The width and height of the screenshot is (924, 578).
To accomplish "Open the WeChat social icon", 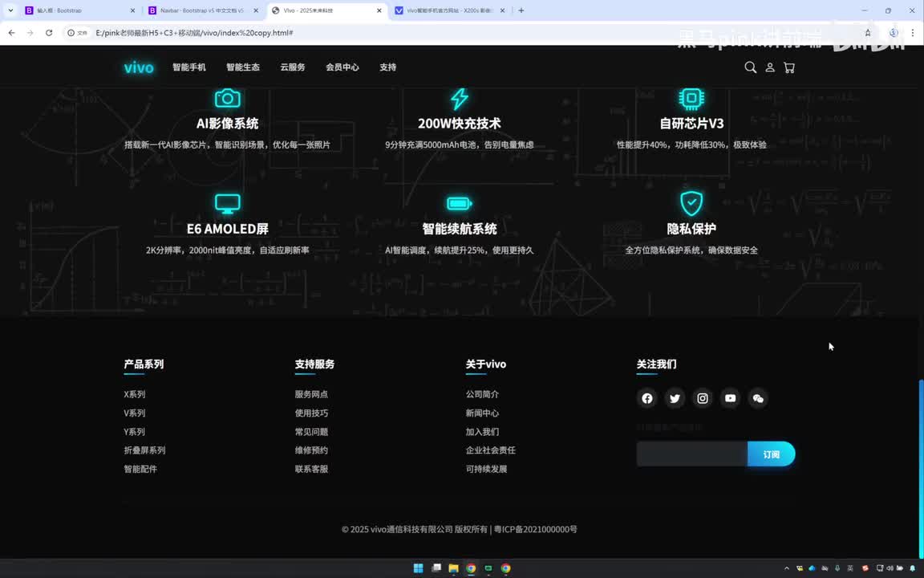I will [x=758, y=399].
